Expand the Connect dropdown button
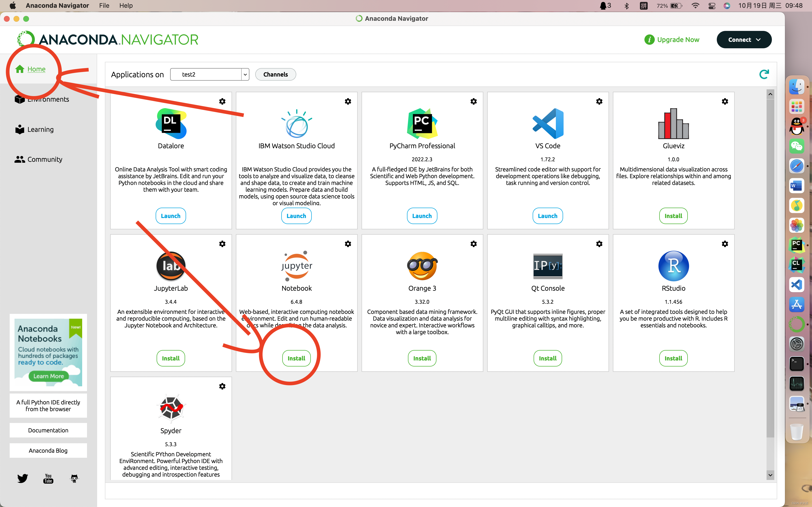Image resolution: width=812 pixels, height=507 pixels. click(744, 40)
